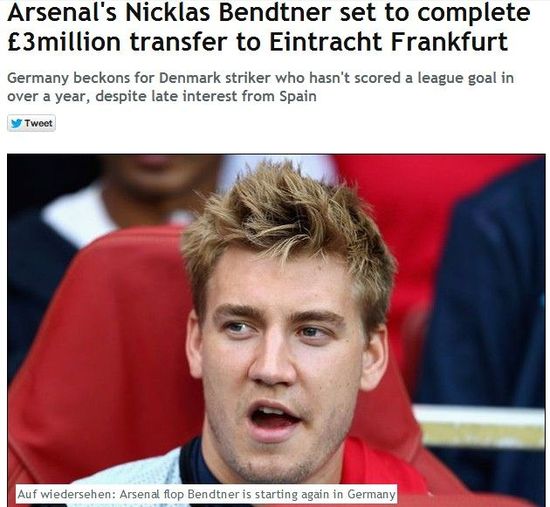Viewport: 550px width, 507px height.
Task: Click the subheadline starting "Germany beckons"
Action: click(260, 87)
